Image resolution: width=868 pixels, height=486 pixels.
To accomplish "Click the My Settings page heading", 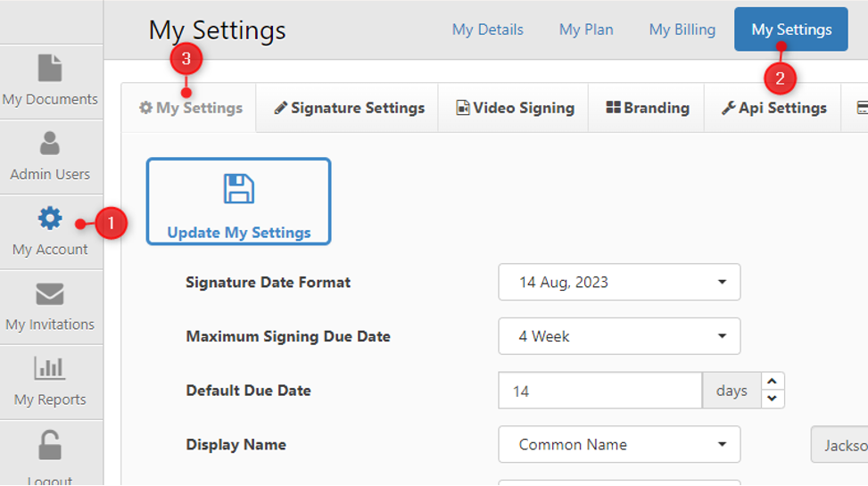I will tap(217, 30).
